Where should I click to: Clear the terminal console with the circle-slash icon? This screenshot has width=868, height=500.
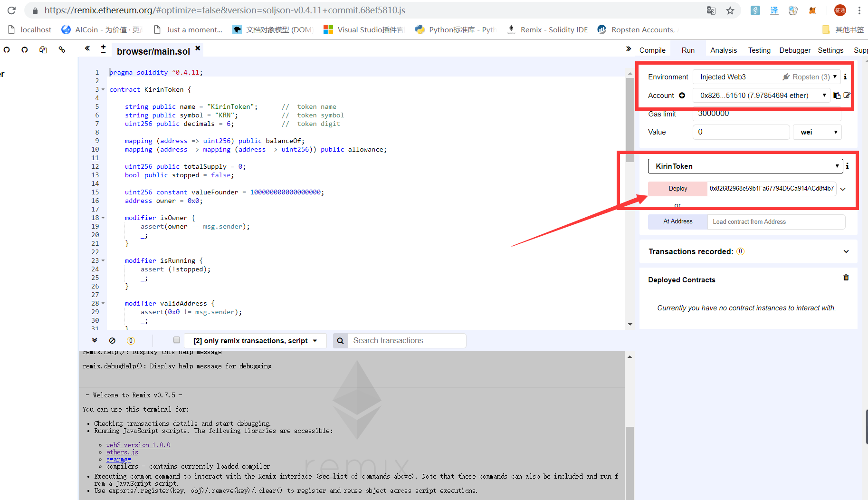coord(112,340)
